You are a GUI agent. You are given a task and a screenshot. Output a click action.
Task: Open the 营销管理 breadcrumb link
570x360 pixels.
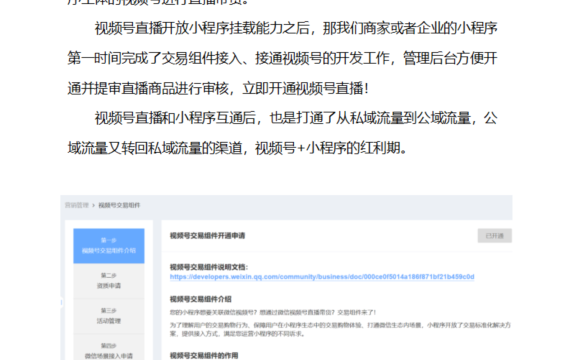(x=77, y=205)
